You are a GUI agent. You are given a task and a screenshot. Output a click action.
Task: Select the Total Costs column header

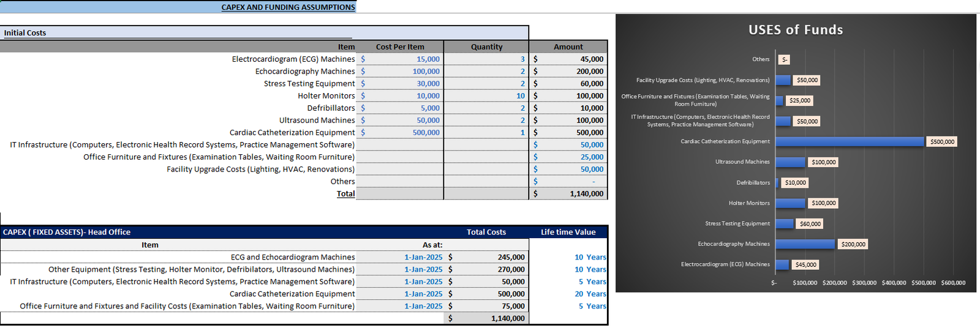pyautogui.click(x=486, y=232)
